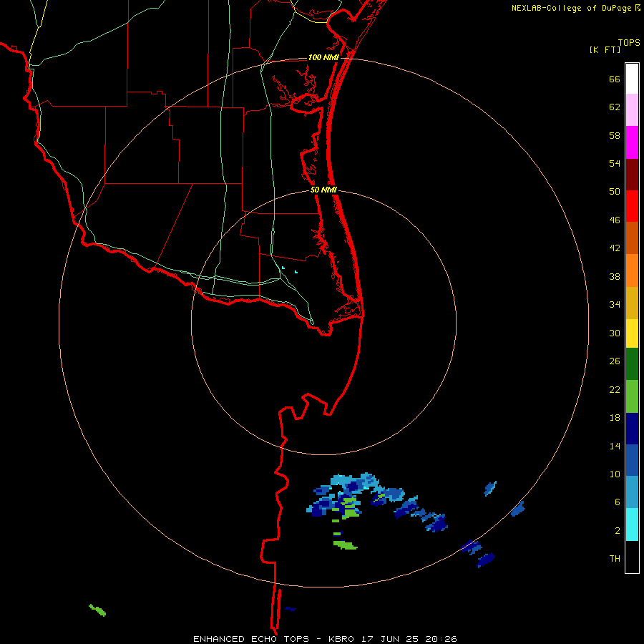This screenshot has width=644, height=644.
Task: Click the legend value '10'
Action: (x=615, y=474)
